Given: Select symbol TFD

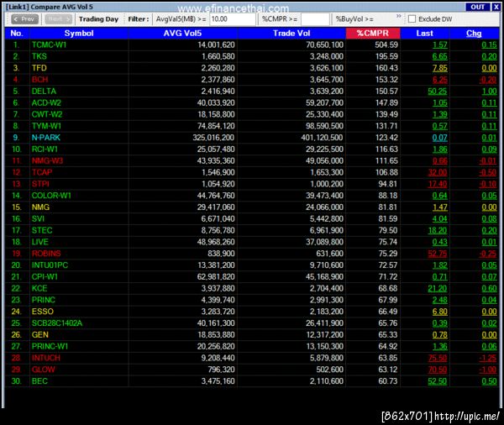Looking at the screenshot, I should (x=39, y=68).
